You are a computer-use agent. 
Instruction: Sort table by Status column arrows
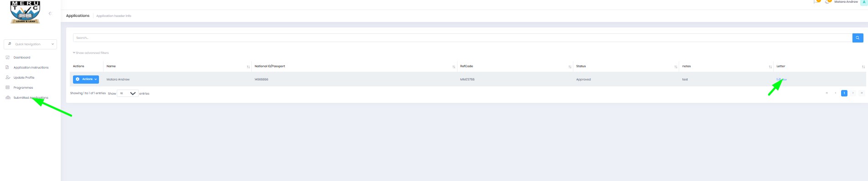(x=676, y=67)
